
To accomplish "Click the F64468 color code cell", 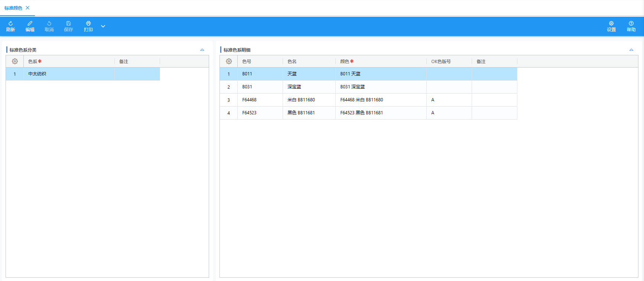I will tap(249, 100).
